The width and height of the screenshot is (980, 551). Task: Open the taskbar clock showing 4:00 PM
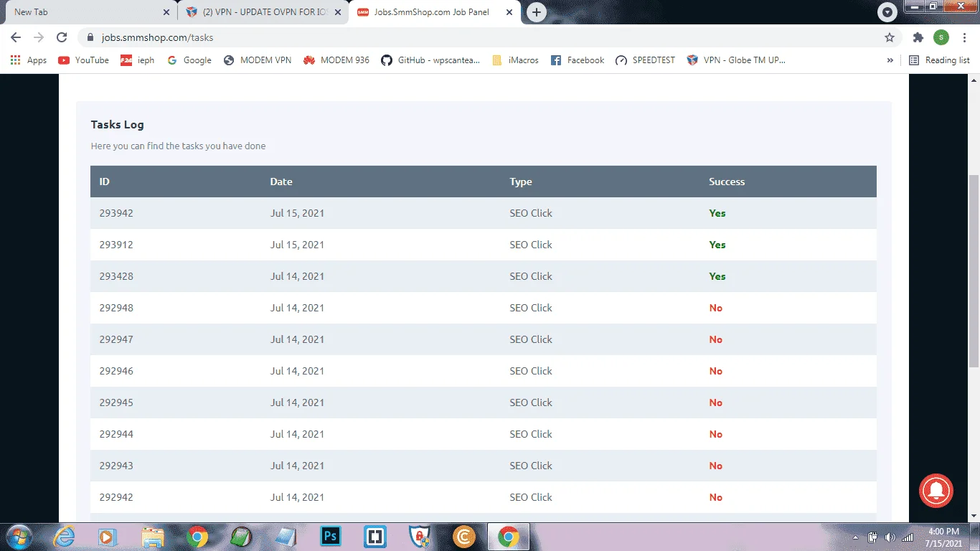pos(944,537)
